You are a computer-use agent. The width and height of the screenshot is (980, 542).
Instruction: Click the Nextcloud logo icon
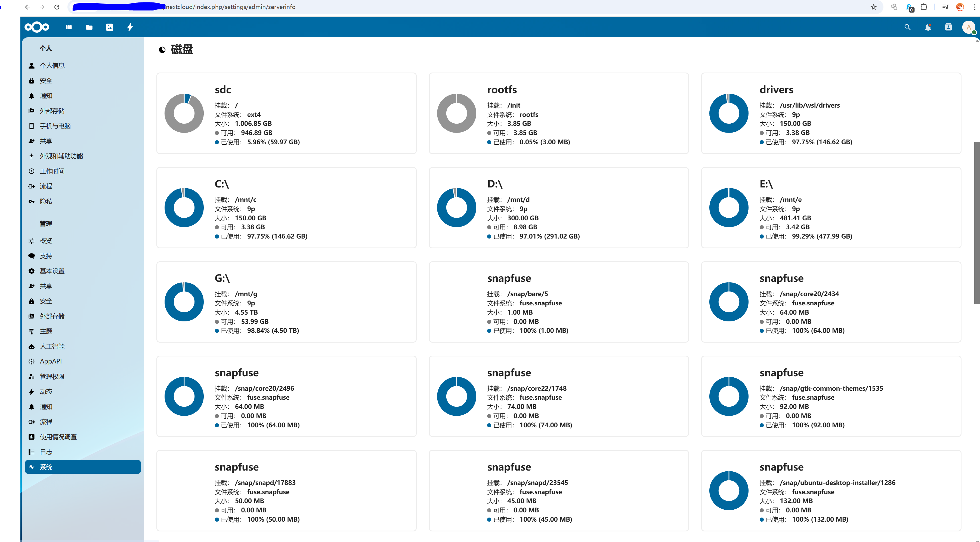point(36,27)
